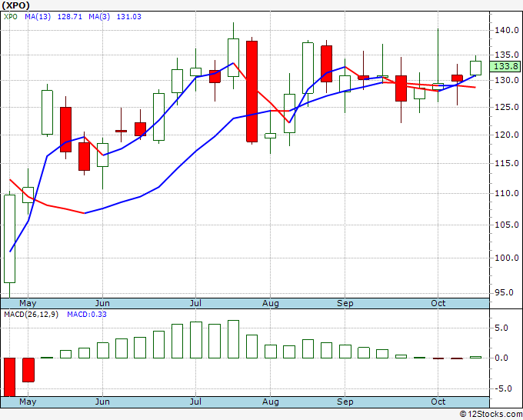
Task: Click the MACD:0.33 value label
Action: [x=87, y=315]
